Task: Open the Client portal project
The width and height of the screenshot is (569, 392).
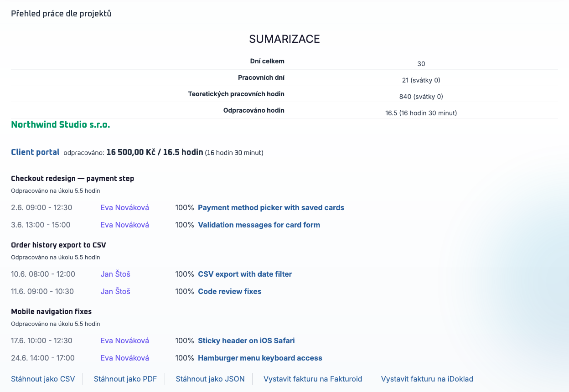Action: tap(35, 152)
